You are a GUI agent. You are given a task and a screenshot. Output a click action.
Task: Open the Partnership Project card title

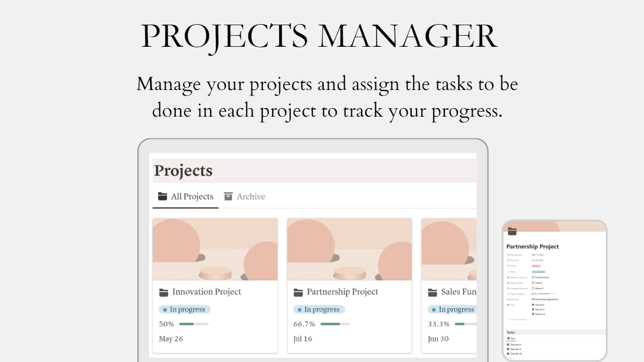click(342, 292)
